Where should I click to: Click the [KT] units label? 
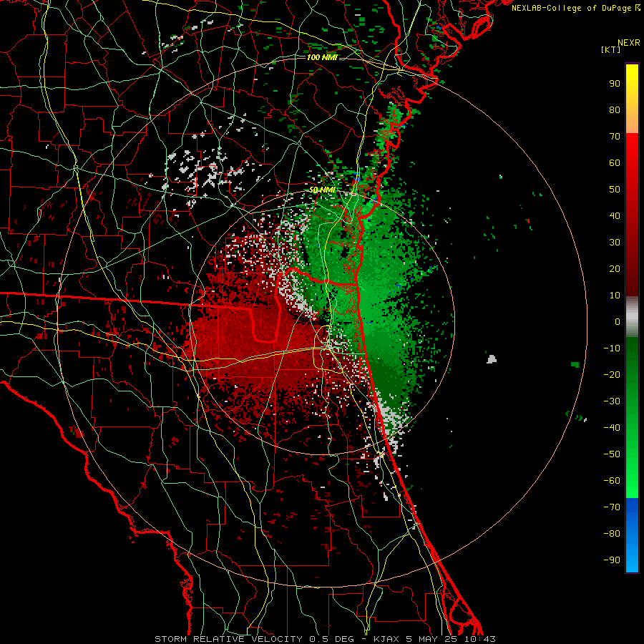click(611, 49)
